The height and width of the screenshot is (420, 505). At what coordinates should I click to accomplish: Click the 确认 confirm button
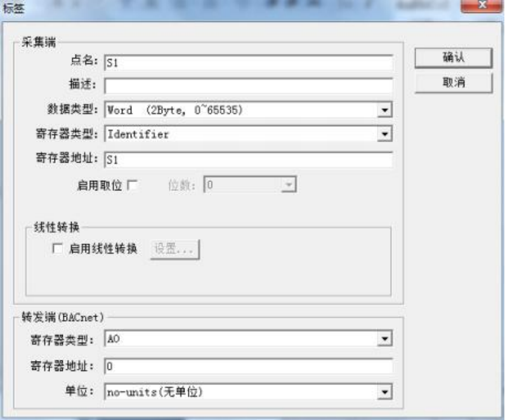pyautogui.click(x=454, y=58)
